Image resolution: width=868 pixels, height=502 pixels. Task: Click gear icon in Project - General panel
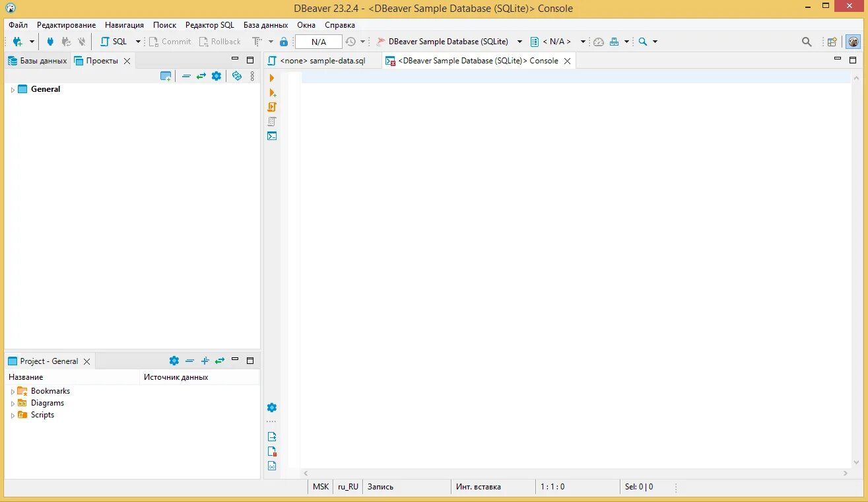point(174,361)
